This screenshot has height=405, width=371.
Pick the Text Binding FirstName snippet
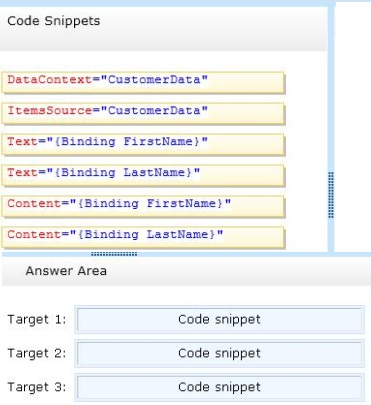coord(143,144)
